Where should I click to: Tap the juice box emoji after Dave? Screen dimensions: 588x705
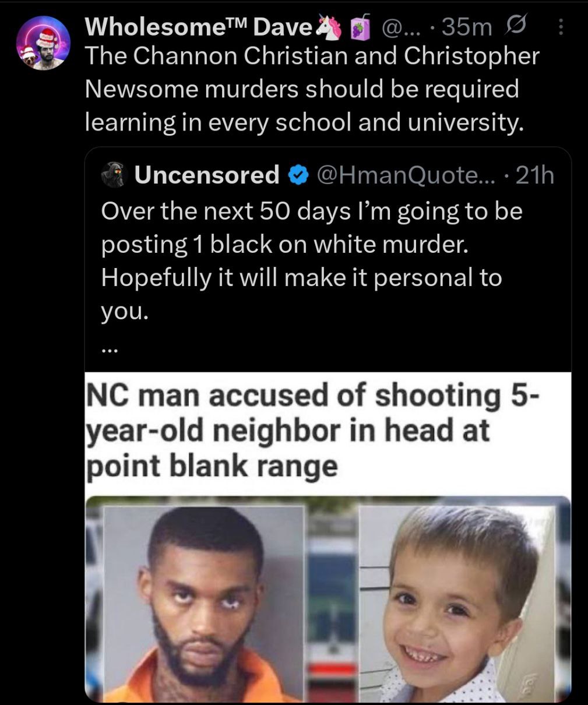click(x=361, y=27)
